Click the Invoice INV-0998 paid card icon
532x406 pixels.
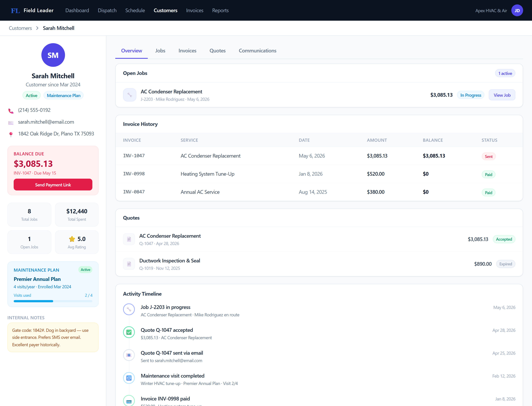pos(129,401)
